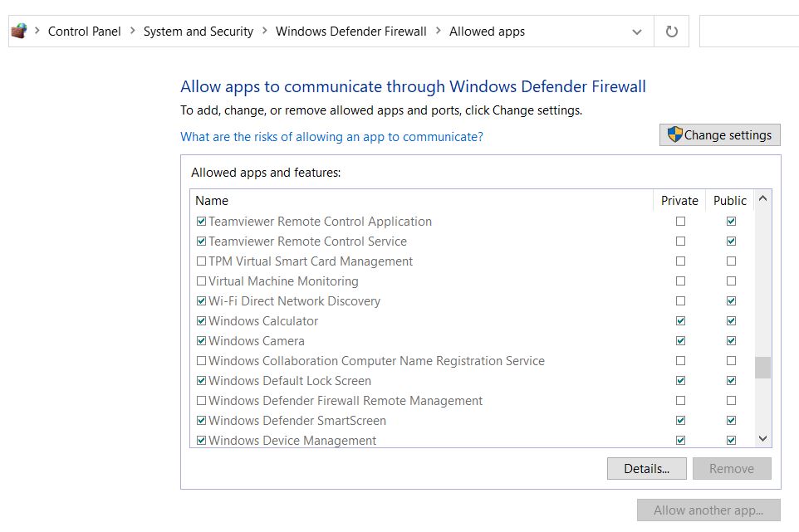The height and width of the screenshot is (532, 799).
Task: Click scroll up arrow of apps list
Action: 762,199
